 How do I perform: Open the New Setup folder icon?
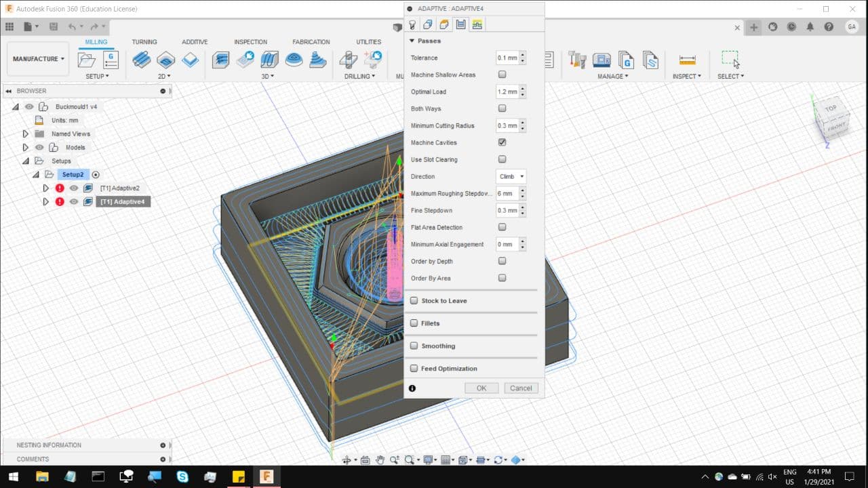(87, 60)
